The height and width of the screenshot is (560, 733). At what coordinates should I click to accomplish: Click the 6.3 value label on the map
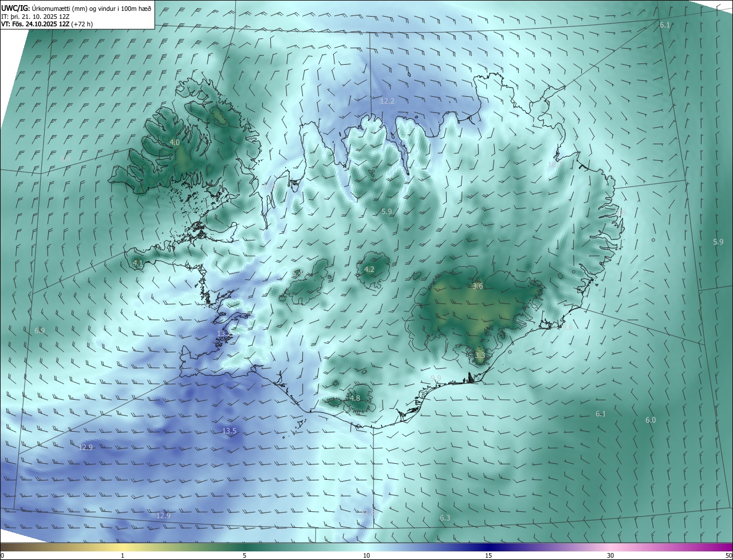[445, 518]
